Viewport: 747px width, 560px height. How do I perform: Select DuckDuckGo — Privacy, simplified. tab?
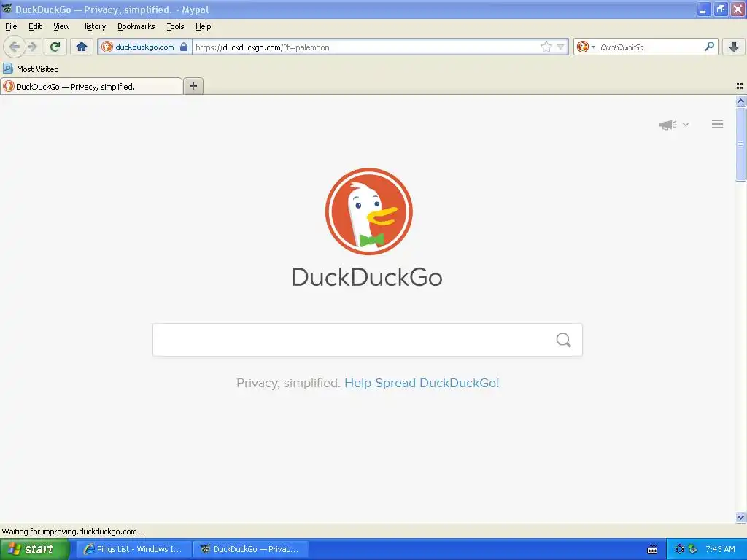pos(91,86)
